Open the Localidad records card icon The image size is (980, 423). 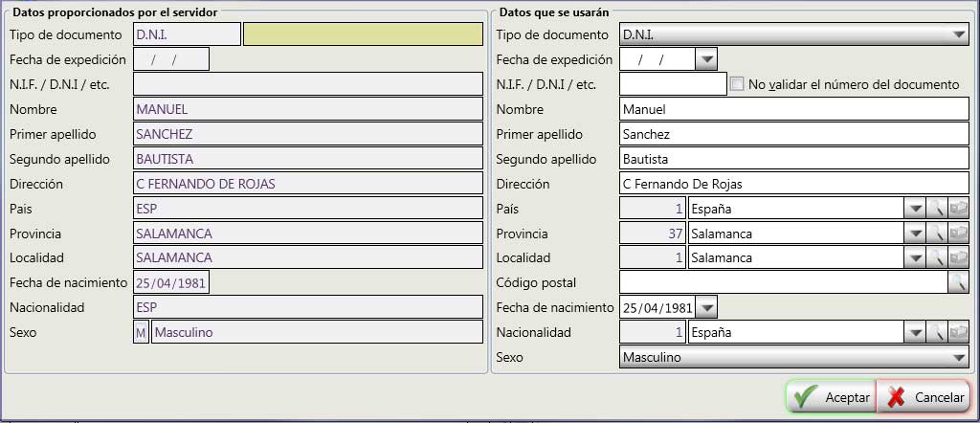point(959,258)
